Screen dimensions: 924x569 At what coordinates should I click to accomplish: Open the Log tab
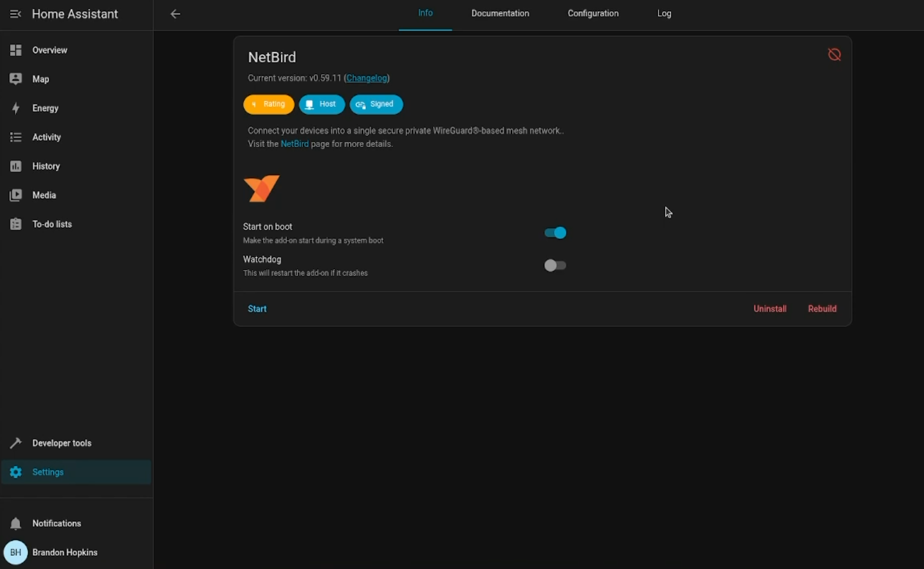(x=664, y=13)
